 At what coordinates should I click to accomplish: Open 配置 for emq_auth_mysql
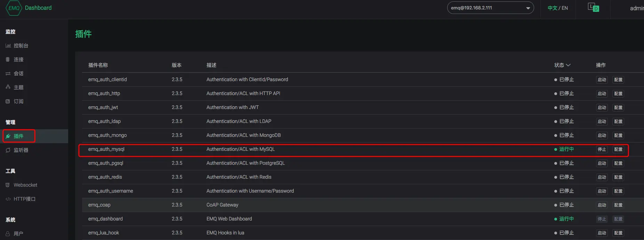click(618, 149)
